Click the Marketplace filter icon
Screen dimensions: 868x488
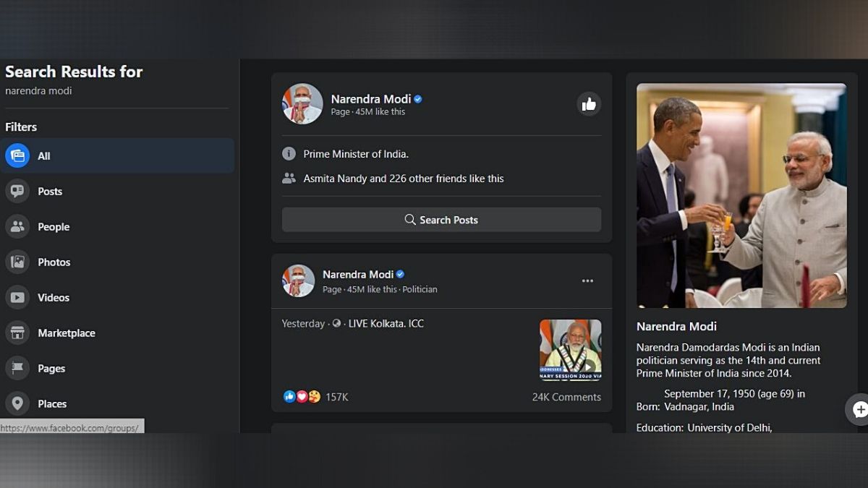[x=17, y=333]
